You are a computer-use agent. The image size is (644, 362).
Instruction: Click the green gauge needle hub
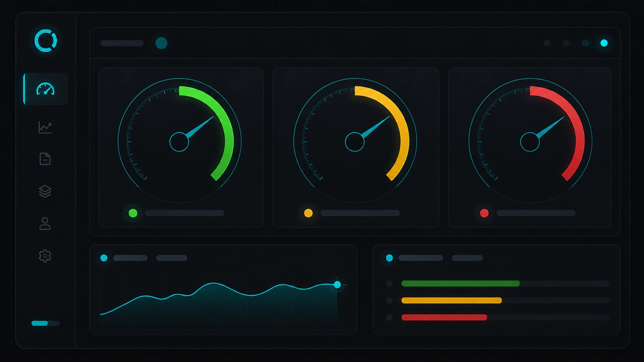(179, 142)
